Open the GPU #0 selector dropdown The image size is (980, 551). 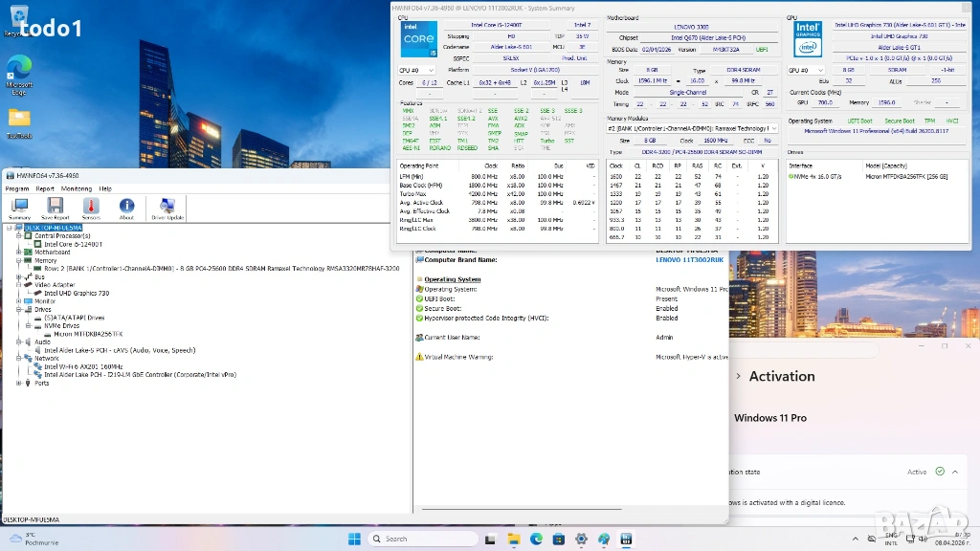tap(807, 70)
